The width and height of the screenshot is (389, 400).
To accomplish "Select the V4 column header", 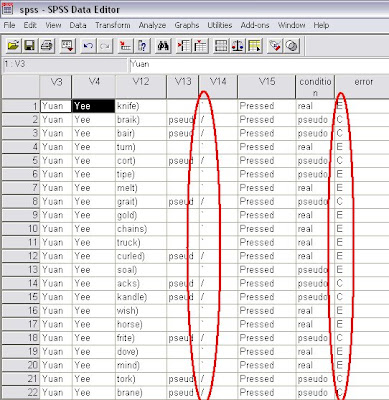I will 94,87.
